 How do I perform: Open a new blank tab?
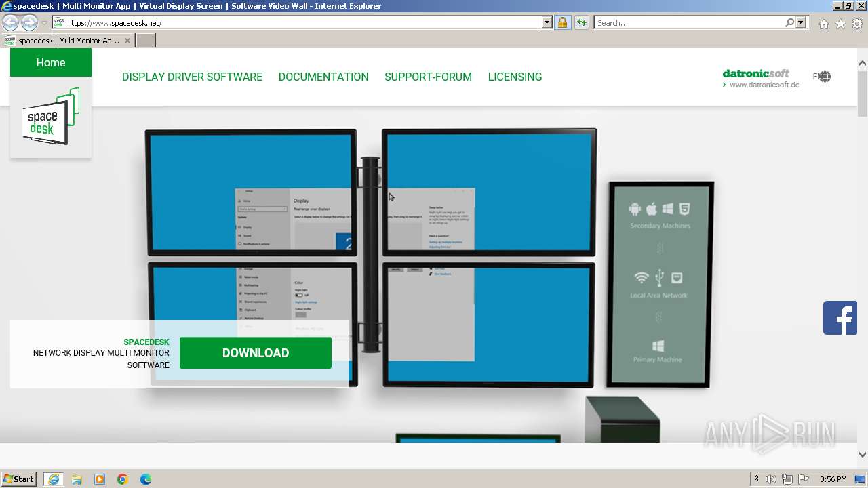click(x=146, y=41)
